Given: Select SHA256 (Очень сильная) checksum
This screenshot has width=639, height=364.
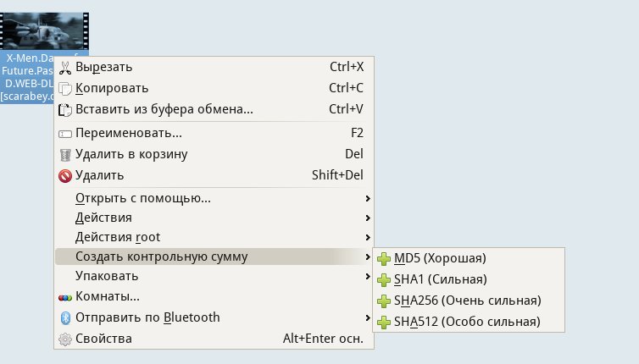Looking at the screenshot, I should (467, 301).
